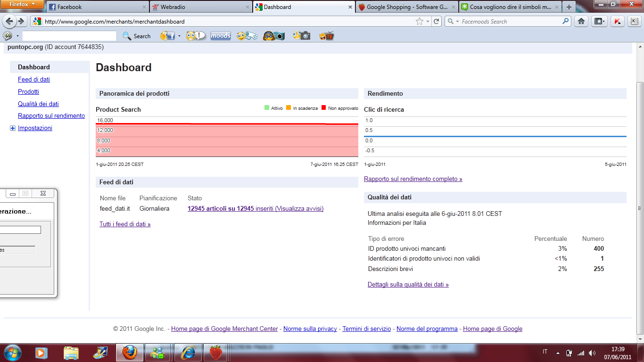
Task: Click the volume speaker icon in system tray
Action: coord(592,353)
